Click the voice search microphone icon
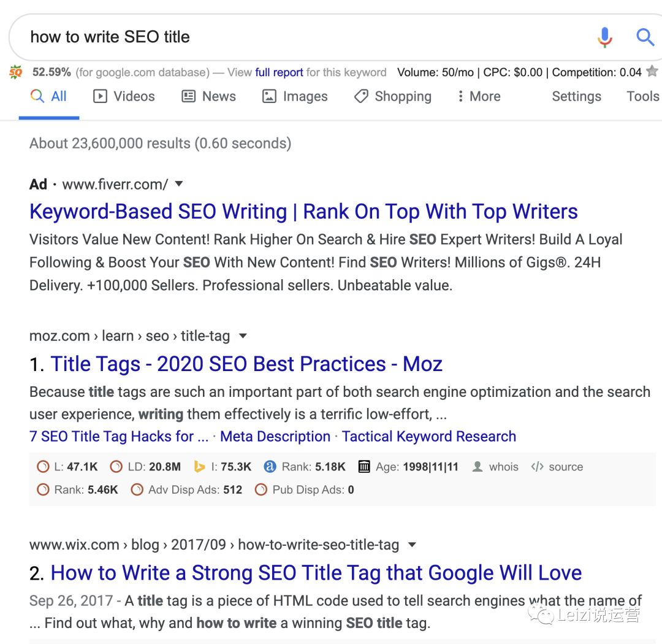Viewport: 662px width, 644px height. click(604, 37)
